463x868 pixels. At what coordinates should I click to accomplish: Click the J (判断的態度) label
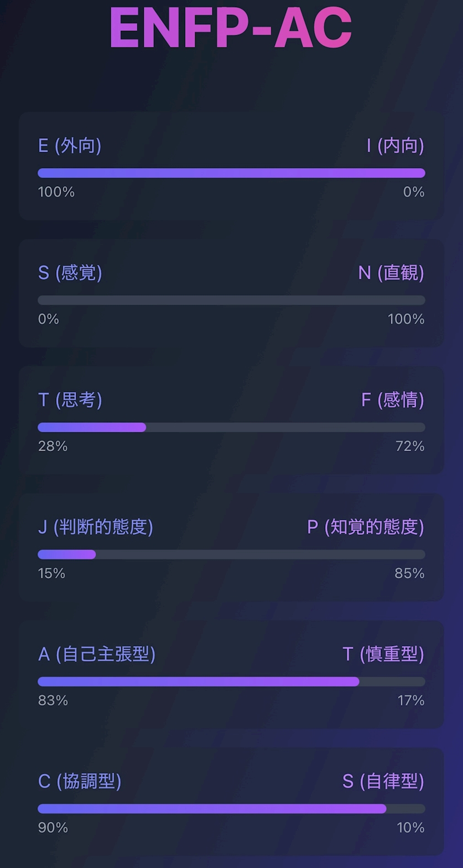click(x=95, y=527)
